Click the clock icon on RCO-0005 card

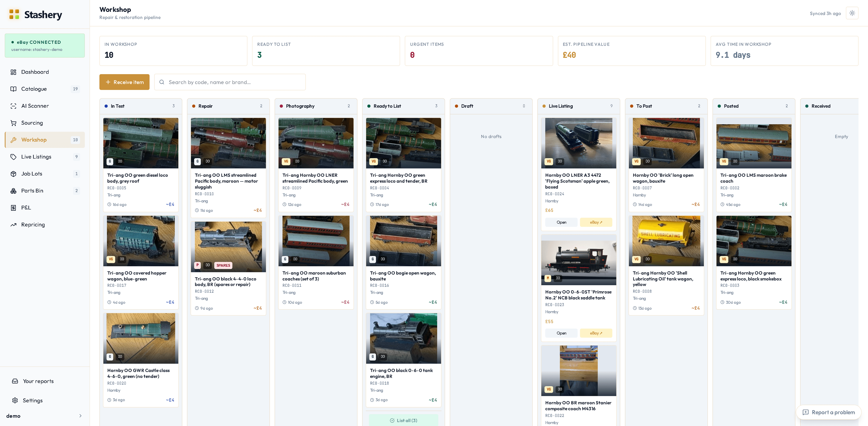109,205
